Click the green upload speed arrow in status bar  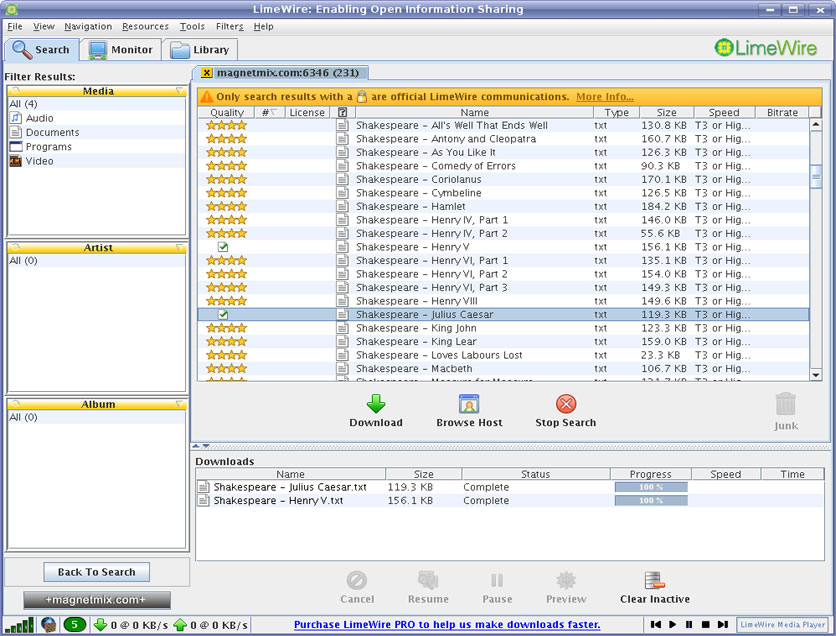(180, 625)
